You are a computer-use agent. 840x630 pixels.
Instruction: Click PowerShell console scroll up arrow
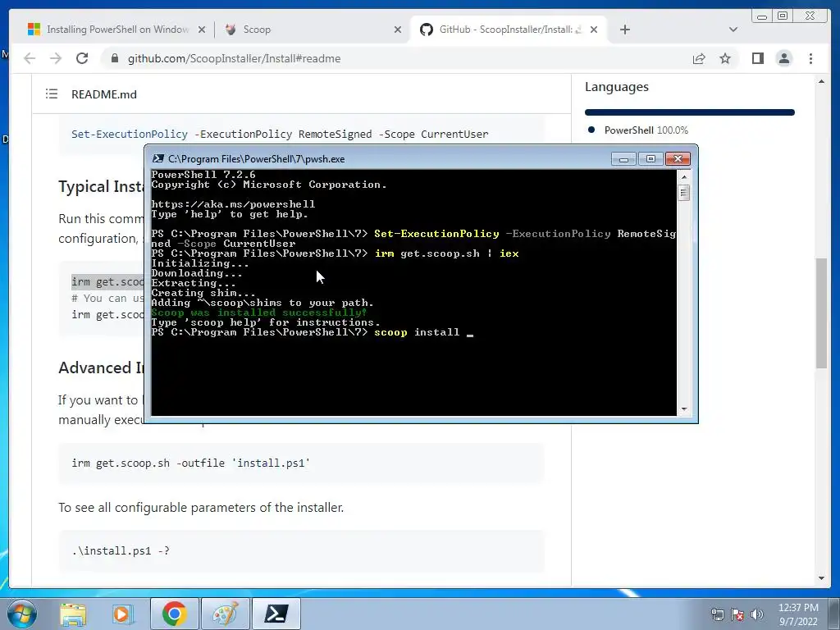[683, 177]
